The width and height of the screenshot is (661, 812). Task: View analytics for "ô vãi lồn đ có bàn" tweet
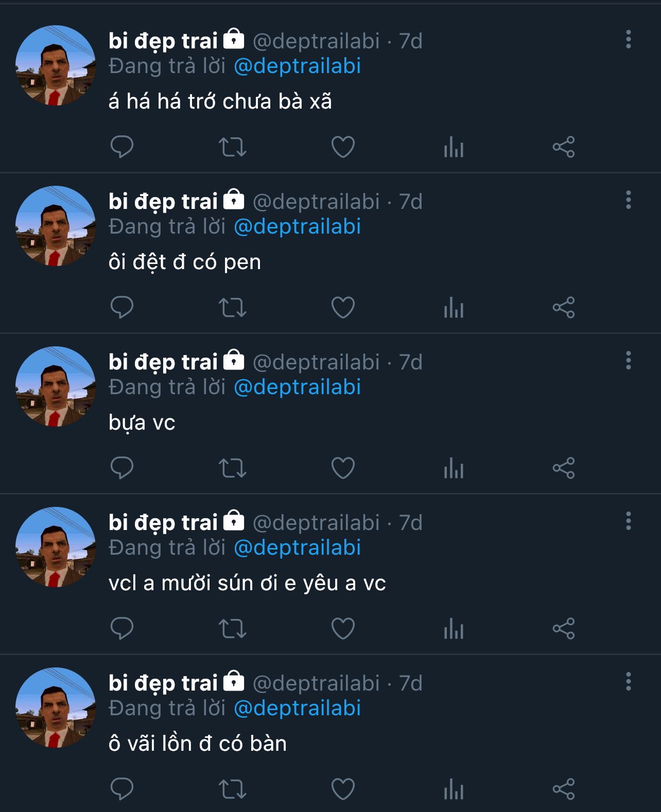[x=454, y=789]
